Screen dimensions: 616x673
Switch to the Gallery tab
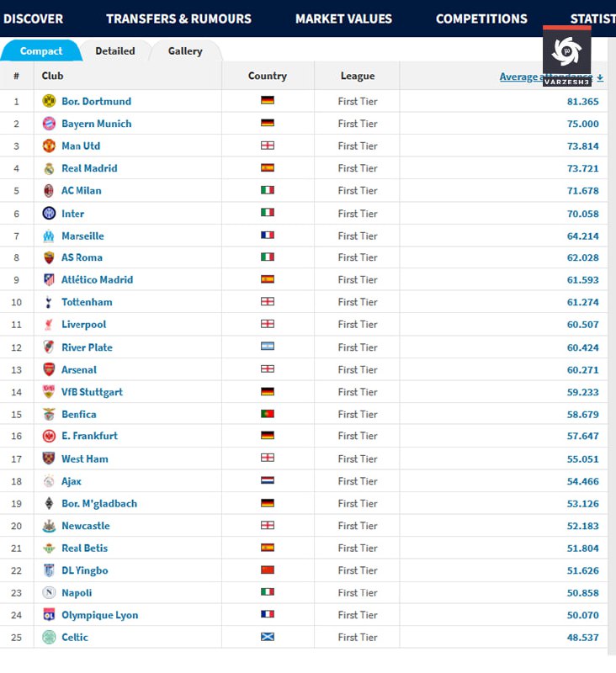(185, 51)
